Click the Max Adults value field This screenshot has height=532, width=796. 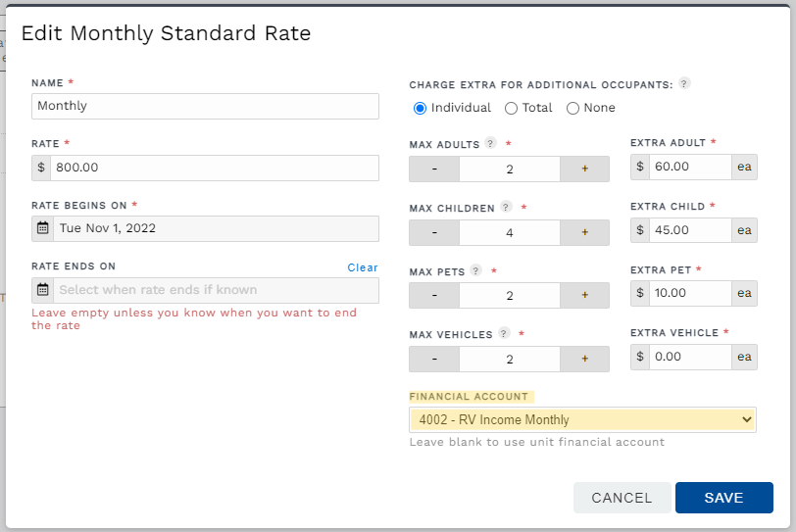click(510, 169)
